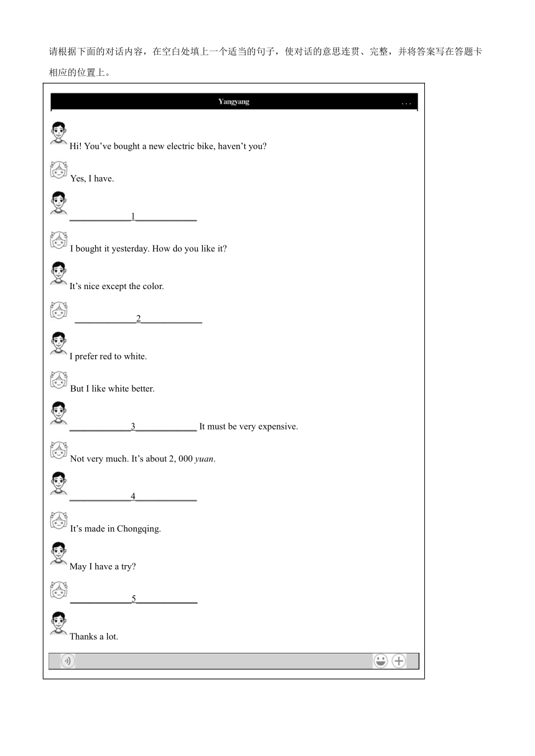The image size is (535, 756).
Task: Click the blank line numbered 4
Action: tap(133, 496)
